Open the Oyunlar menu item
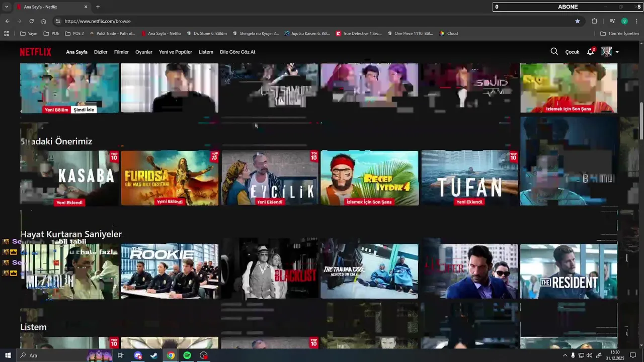644x362 pixels. pyautogui.click(x=144, y=52)
